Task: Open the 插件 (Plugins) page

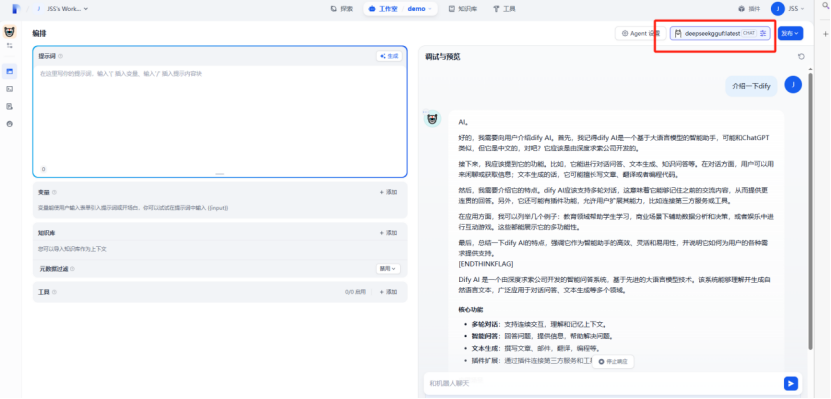Action: pos(749,8)
